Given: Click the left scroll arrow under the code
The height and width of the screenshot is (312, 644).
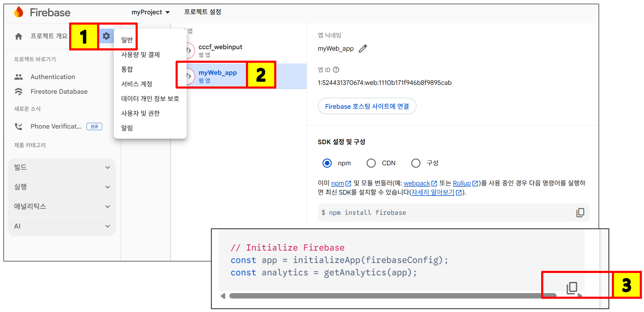Looking at the screenshot, I should click(223, 296).
